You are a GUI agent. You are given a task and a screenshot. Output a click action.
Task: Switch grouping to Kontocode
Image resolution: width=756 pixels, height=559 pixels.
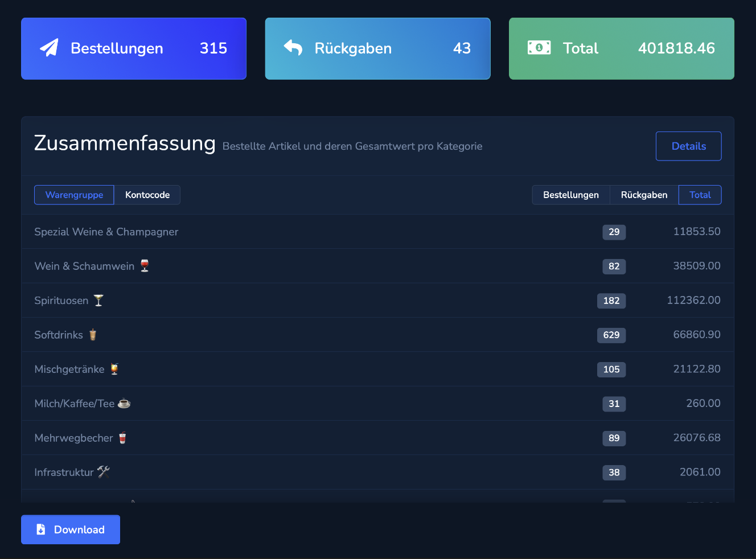(x=147, y=195)
